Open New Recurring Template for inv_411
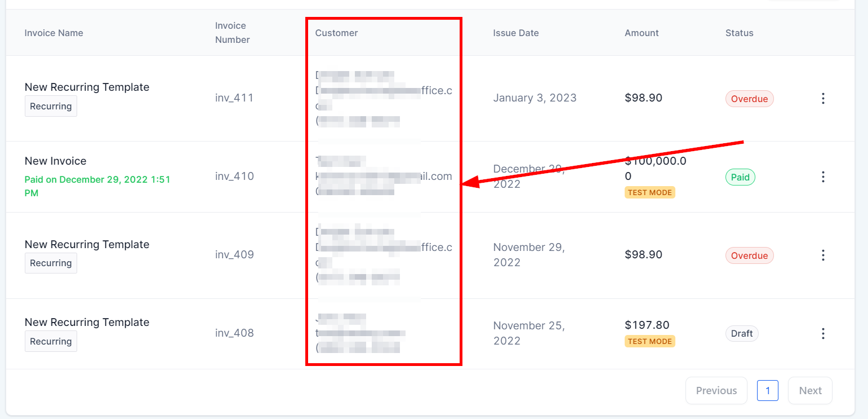Image resolution: width=868 pixels, height=419 pixels. pyautogui.click(x=87, y=87)
